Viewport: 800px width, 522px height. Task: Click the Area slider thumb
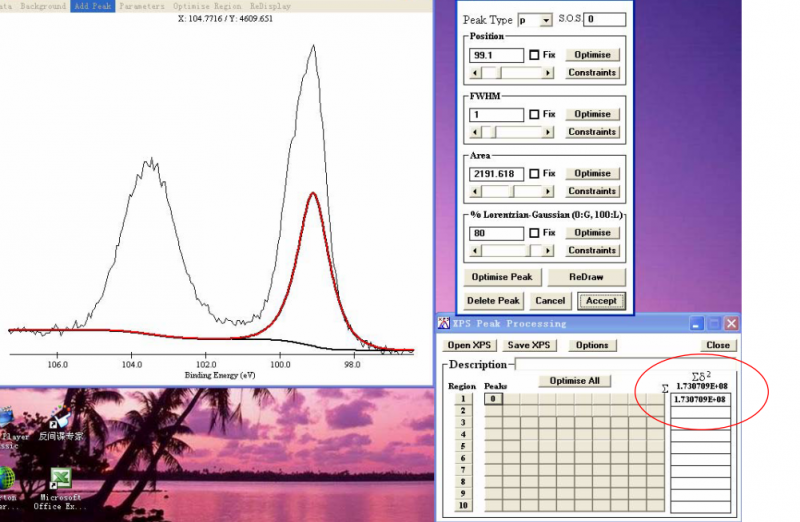(x=512, y=191)
